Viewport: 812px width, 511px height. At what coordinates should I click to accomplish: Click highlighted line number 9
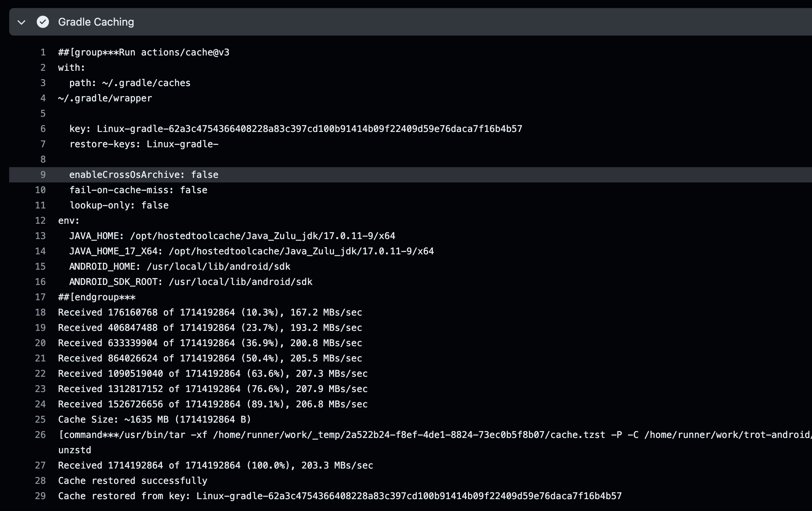tap(43, 175)
